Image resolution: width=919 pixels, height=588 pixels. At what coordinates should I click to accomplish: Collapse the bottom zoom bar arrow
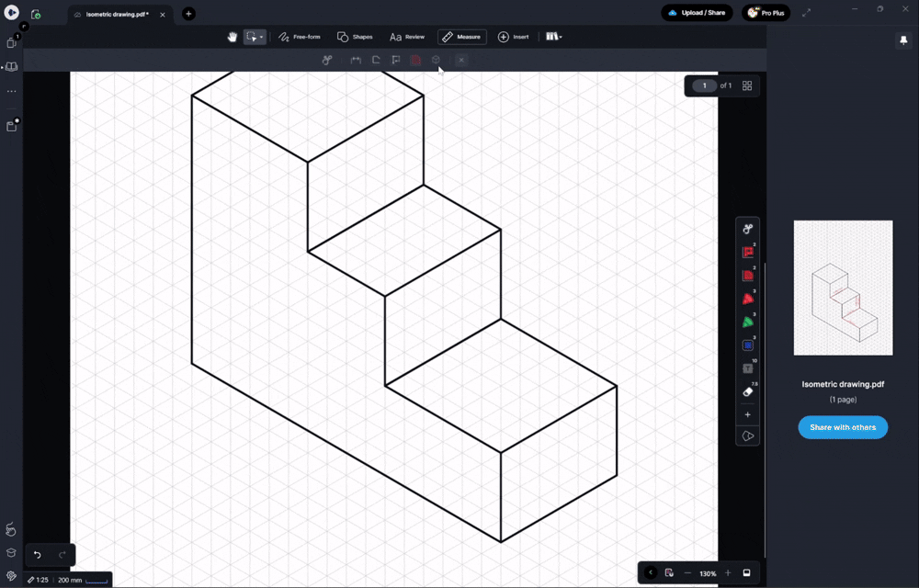[x=650, y=572]
